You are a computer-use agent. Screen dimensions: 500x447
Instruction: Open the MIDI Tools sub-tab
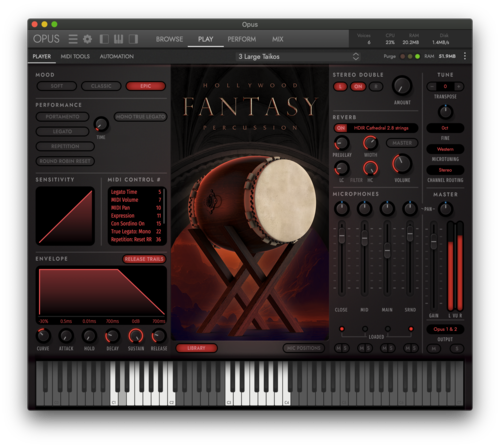click(x=75, y=56)
